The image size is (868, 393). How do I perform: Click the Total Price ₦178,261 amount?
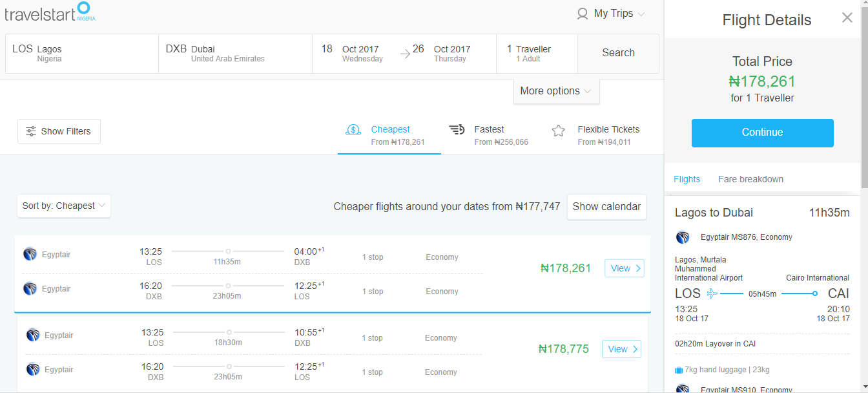point(762,81)
